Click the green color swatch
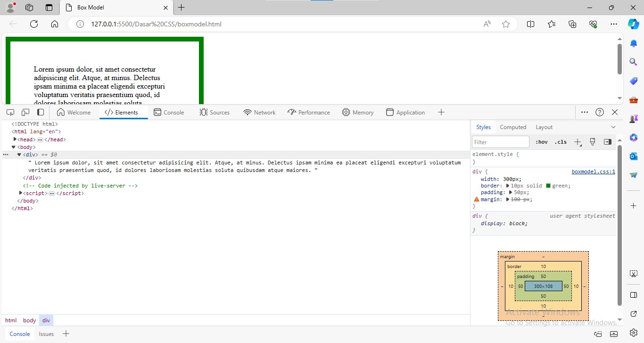 [548, 186]
